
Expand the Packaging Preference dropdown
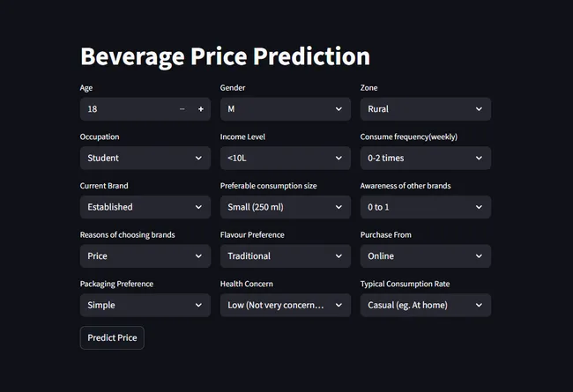click(x=145, y=306)
